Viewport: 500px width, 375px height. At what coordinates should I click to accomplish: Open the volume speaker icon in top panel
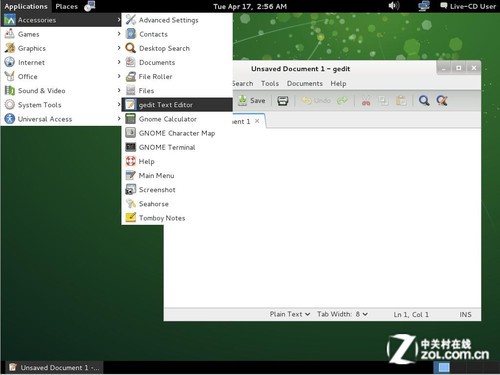[x=394, y=6]
